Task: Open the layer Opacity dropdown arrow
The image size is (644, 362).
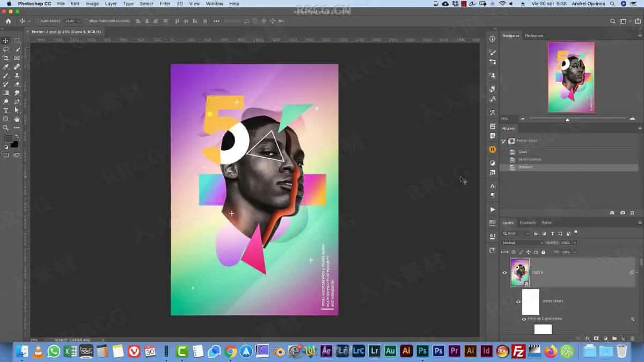Action: (575, 243)
